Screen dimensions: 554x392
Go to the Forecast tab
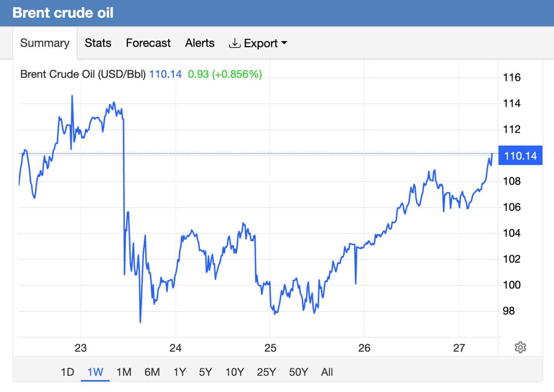pos(148,43)
